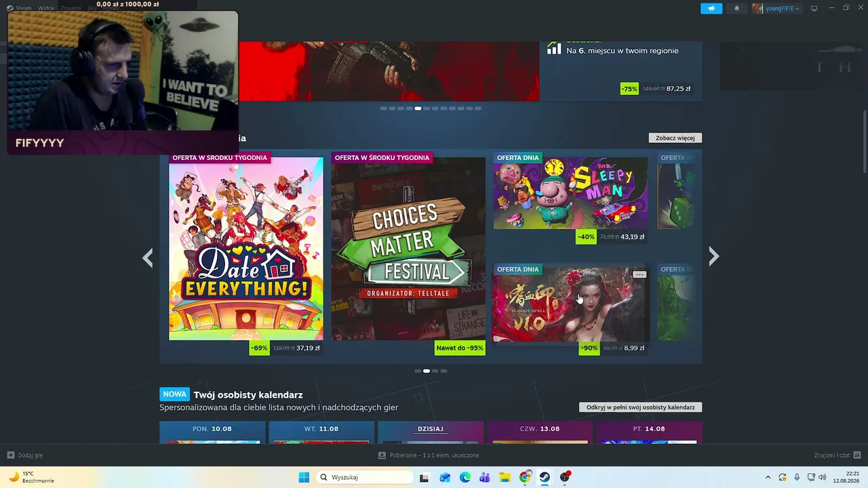
Task: Click the Big Picture mode monitor icon
Action: pos(814,9)
